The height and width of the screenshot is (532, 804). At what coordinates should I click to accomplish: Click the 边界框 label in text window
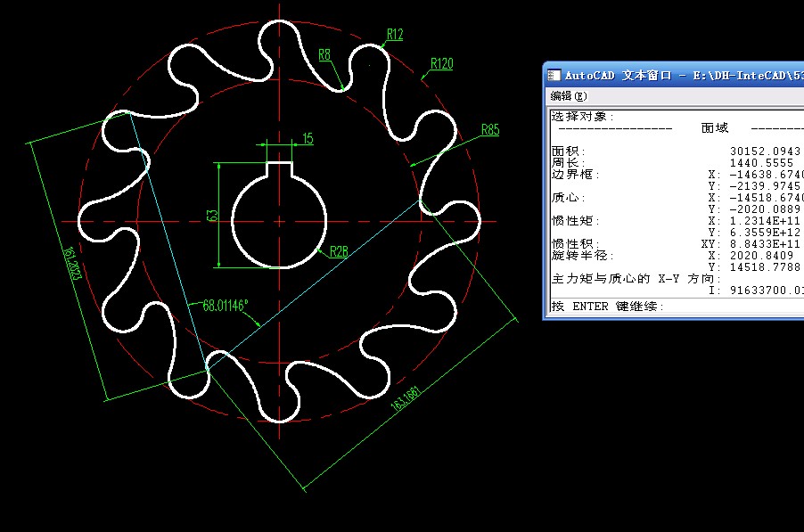point(575,175)
